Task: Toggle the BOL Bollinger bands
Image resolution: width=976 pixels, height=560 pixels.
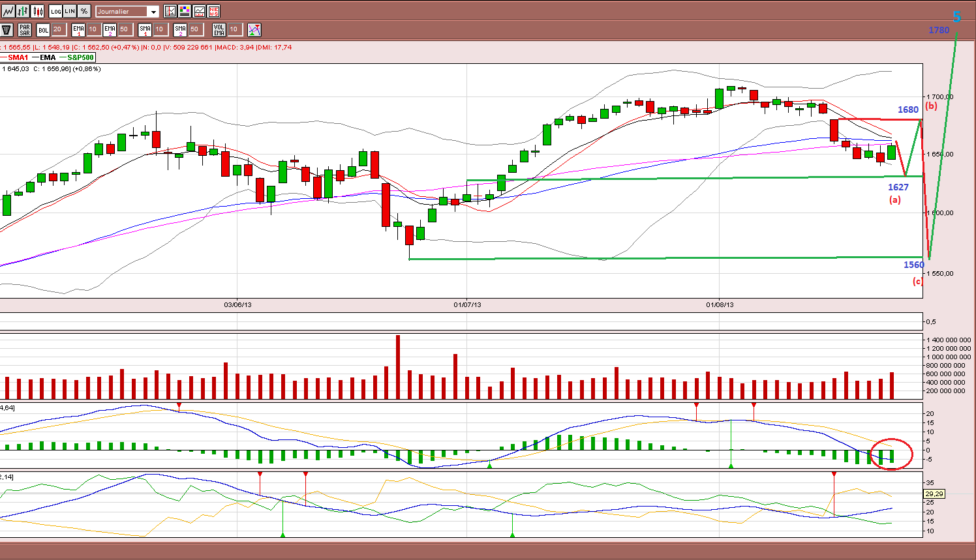Action: point(43,29)
